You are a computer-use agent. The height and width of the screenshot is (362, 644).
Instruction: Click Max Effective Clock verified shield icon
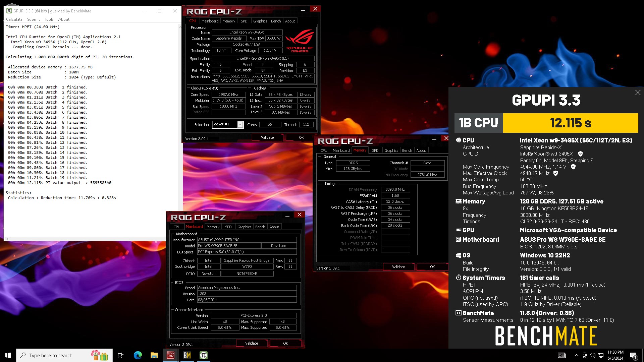[555, 173]
